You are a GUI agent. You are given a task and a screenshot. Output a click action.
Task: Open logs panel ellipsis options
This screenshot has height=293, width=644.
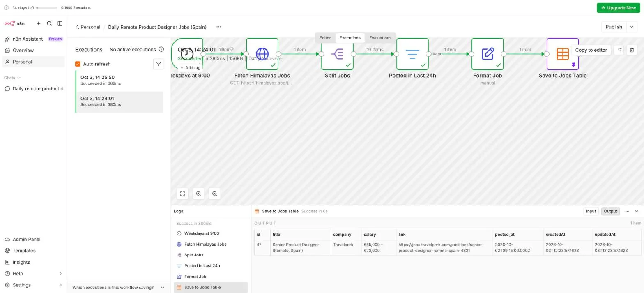point(627,211)
